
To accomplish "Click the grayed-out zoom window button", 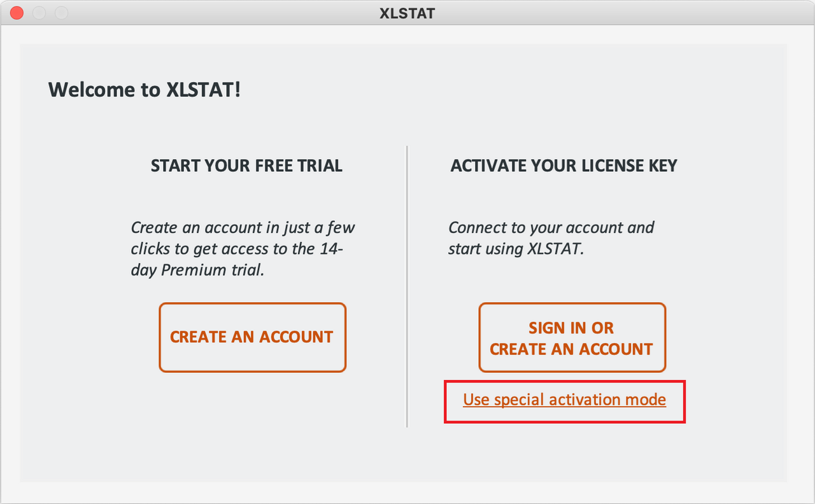I will (x=61, y=13).
